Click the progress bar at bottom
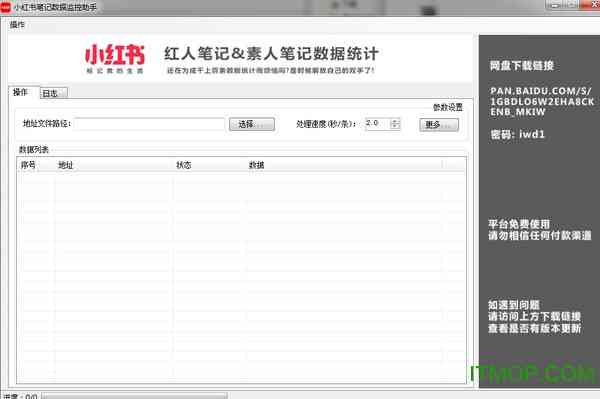This screenshot has width=600, height=399. pos(134,396)
